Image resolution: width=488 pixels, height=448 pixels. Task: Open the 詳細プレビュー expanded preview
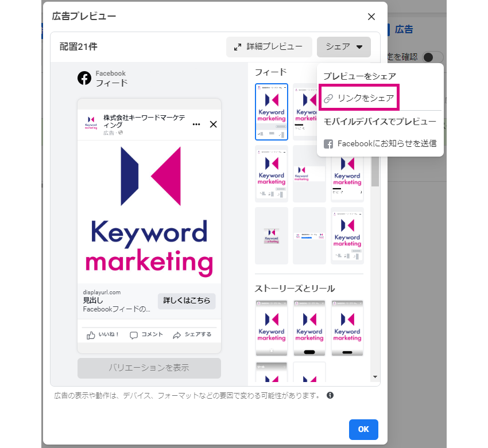269,47
